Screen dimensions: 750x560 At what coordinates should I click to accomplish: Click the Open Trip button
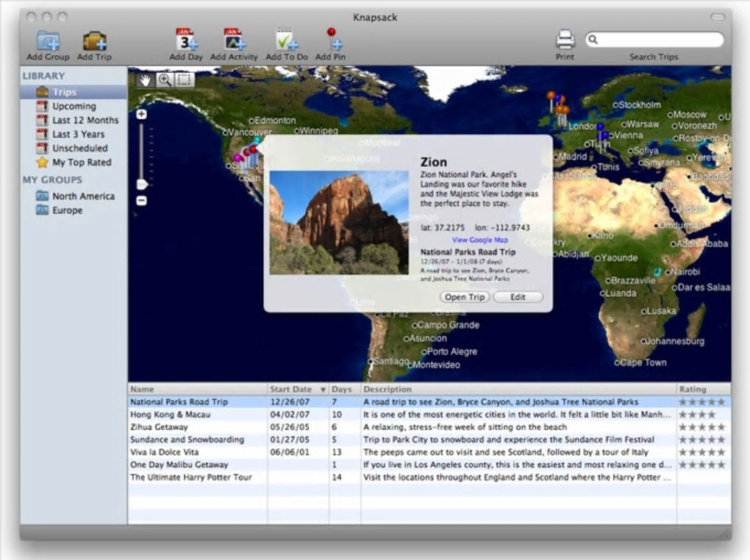(x=465, y=297)
